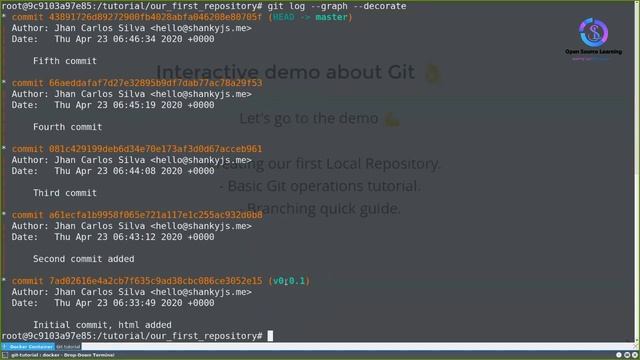The image size is (640, 360).
Task: Click the 'git-tutorial : docker - Drop-Down Terminal' title
Action: (62, 356)
